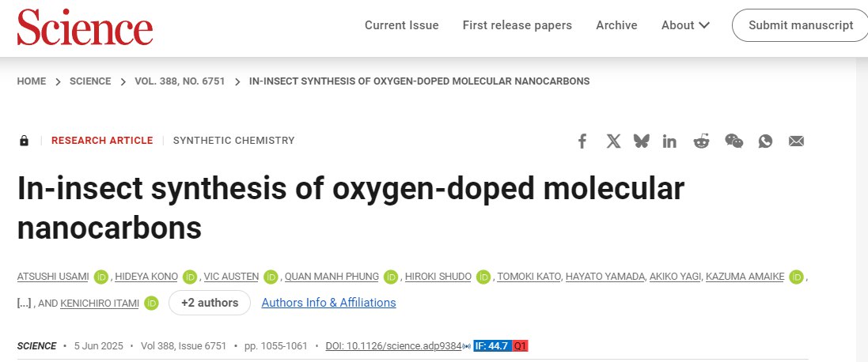Email article using envelope icon

click(x=796, y=141)
